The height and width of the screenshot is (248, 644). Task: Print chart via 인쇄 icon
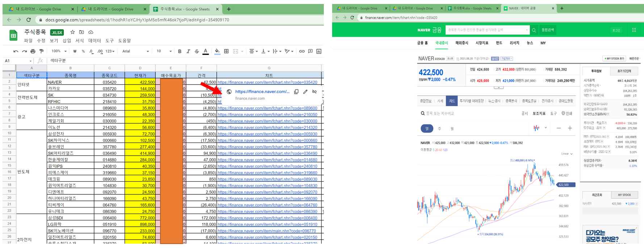(566, 113)
